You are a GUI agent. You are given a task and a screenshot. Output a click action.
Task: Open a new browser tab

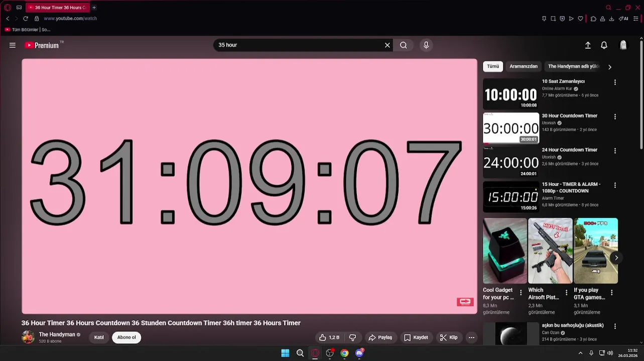coord(94,8)
